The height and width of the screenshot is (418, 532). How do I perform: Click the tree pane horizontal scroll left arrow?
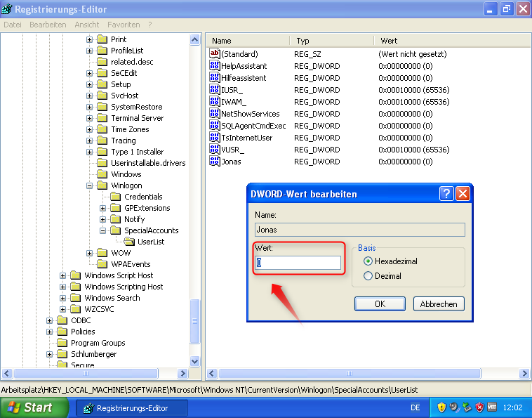pos(7,374)
